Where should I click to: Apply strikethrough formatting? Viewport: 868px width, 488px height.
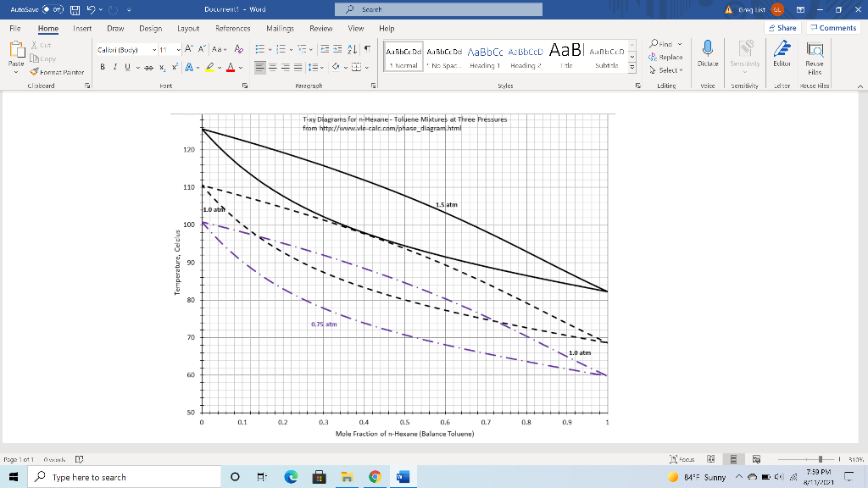tap(148, 67)
